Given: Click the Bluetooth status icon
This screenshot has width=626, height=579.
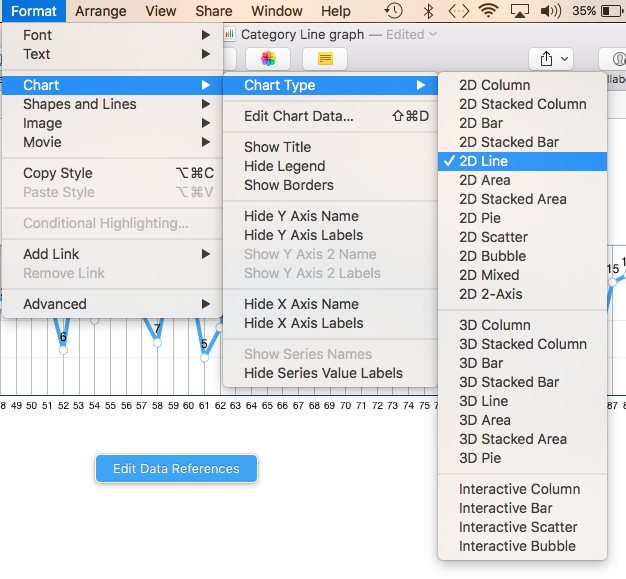Looking at the screenshot, I should [x=427, y=11].
